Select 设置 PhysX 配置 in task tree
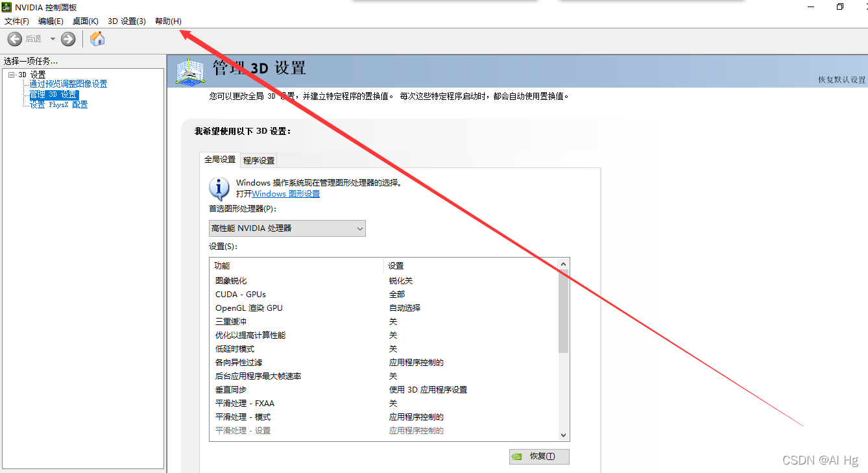This screenshot has height=473, width=868. [58, 104]
